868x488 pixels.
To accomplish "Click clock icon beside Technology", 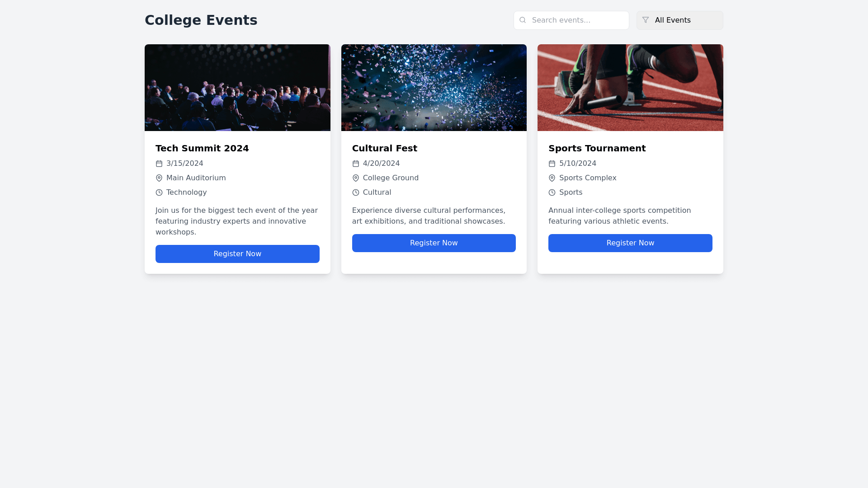I will pos(159,192).
